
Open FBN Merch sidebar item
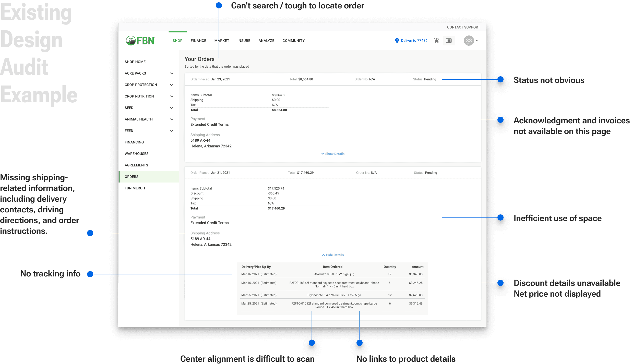point(135,188)
